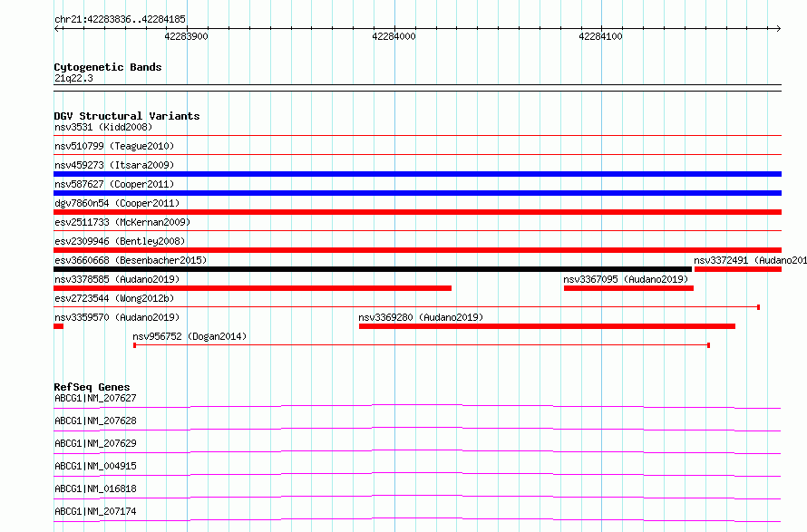Screen dimensions: 807x532
Task: Select the dgv7860n54 thick red bar
Action: click(x=417, y=212)
